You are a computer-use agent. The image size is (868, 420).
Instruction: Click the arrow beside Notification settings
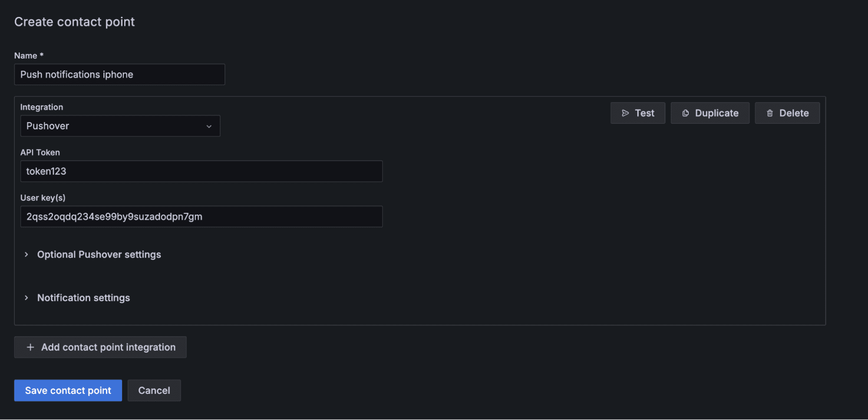click(26, 298)
